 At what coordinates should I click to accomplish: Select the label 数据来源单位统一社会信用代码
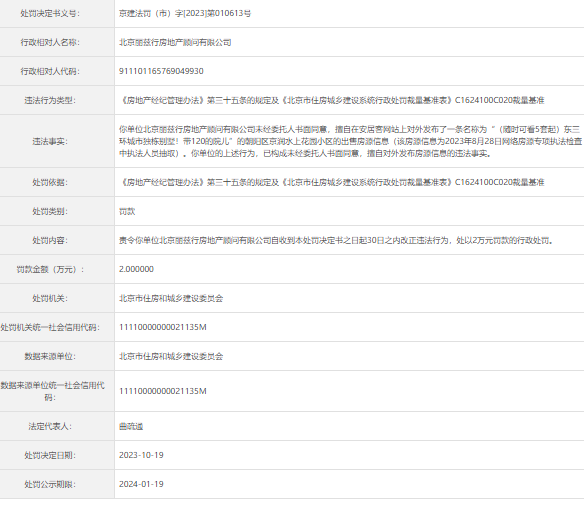[x=52, y=391]
